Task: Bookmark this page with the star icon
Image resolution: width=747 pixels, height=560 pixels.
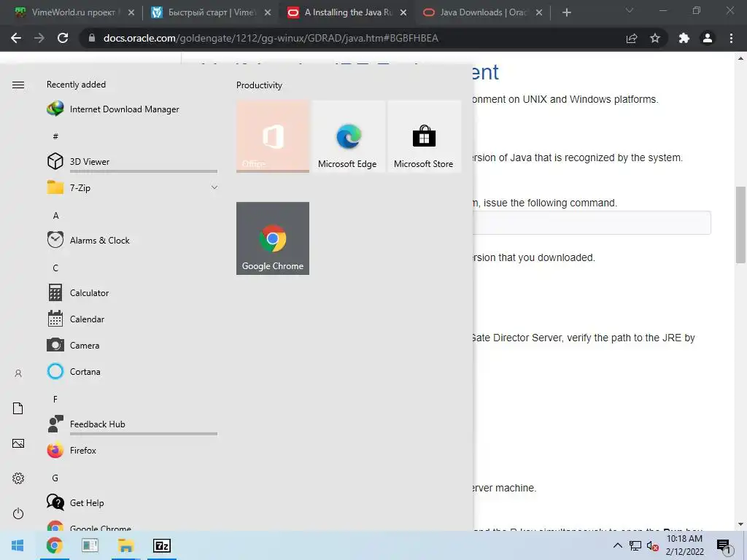Action: pos(655,38)
